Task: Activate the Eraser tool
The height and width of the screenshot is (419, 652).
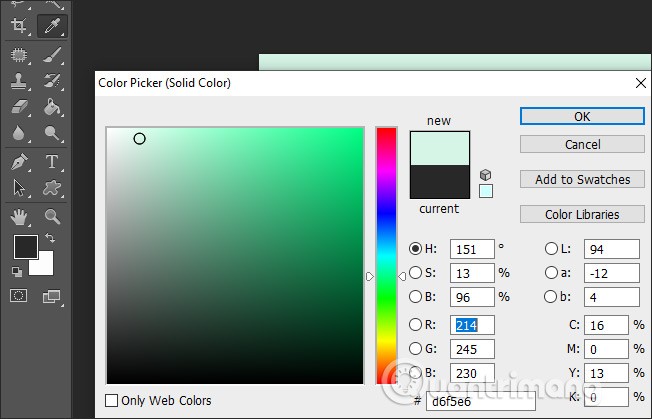Action: (x=18, y=107)
